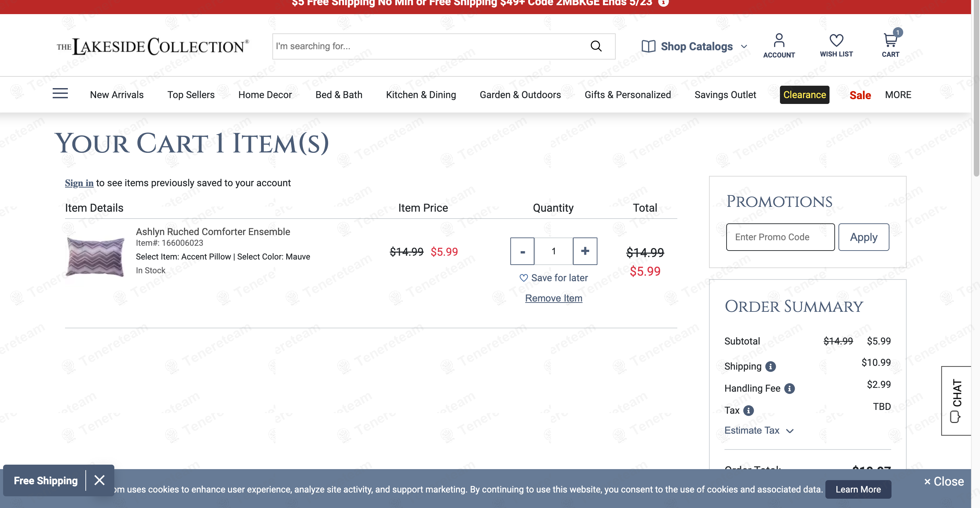The width and height of the screenshot is (980, 508).
Task: Open the Home Decor menu
Action: 265,95
